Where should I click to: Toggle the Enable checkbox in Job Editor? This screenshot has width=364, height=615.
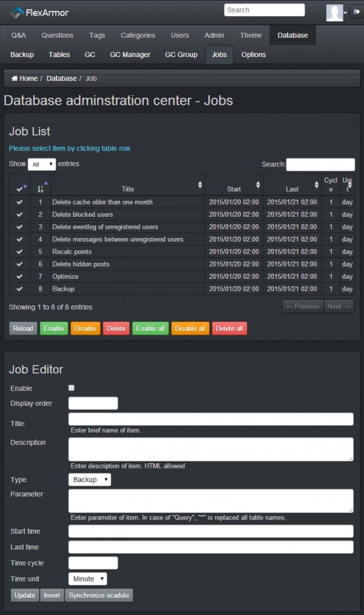(72, 388)
